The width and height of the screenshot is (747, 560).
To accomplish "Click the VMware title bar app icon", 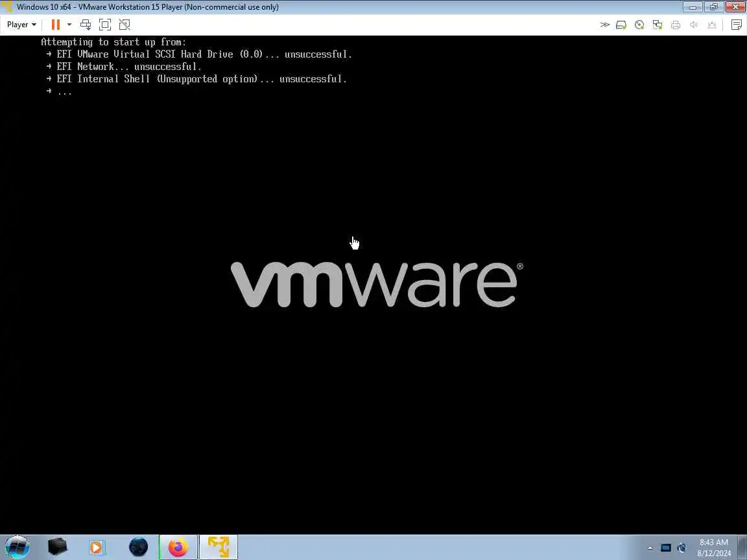I will pos(7,7).
